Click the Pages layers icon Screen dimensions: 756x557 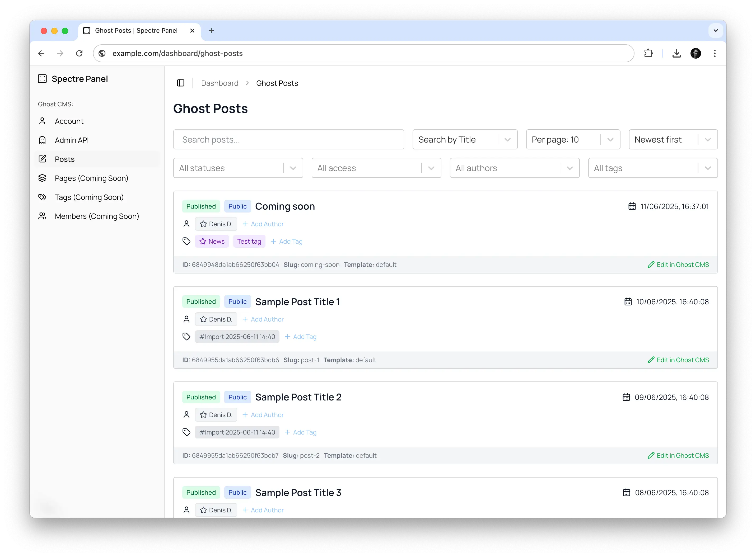tap(42, 178)
